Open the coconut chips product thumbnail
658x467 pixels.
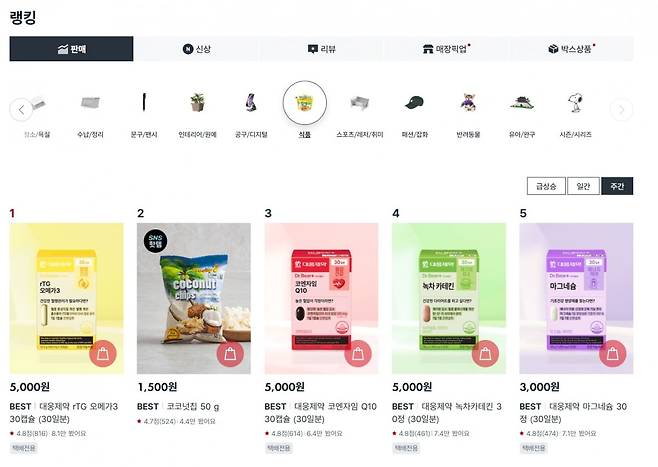point(194,298)
